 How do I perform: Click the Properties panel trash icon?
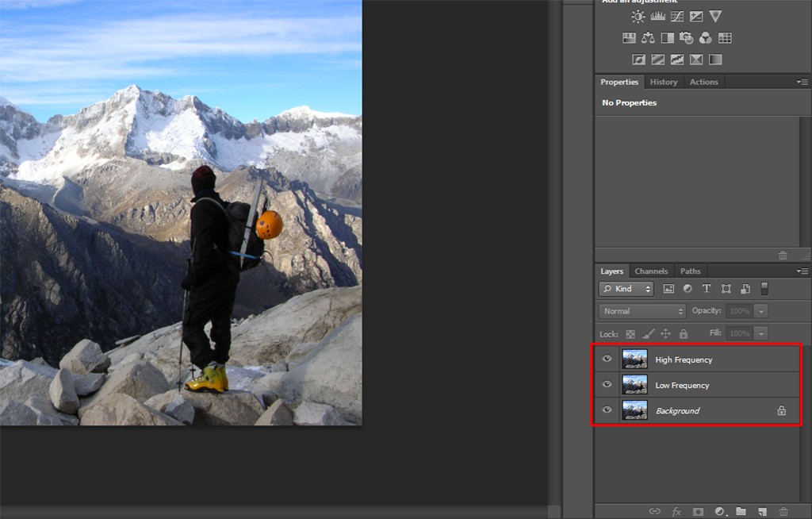pos(783,255)
